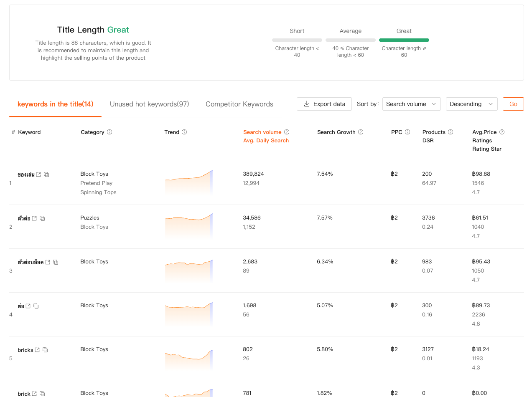
Task: Click help icon beside Search Growth header
Action: [361, 132]
